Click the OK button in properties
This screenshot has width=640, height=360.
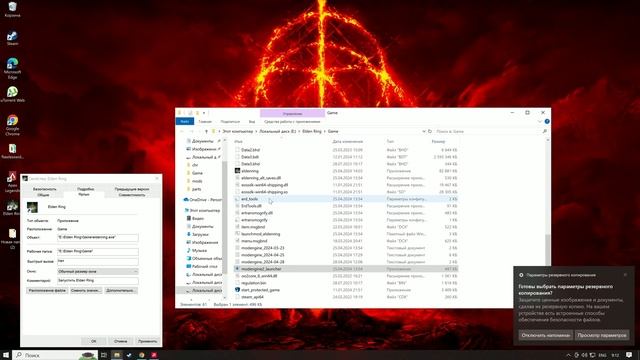click(93, 341)
